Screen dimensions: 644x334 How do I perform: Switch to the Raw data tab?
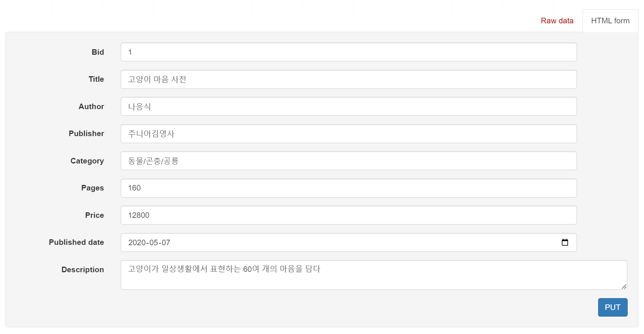click(x=557, y=21)
